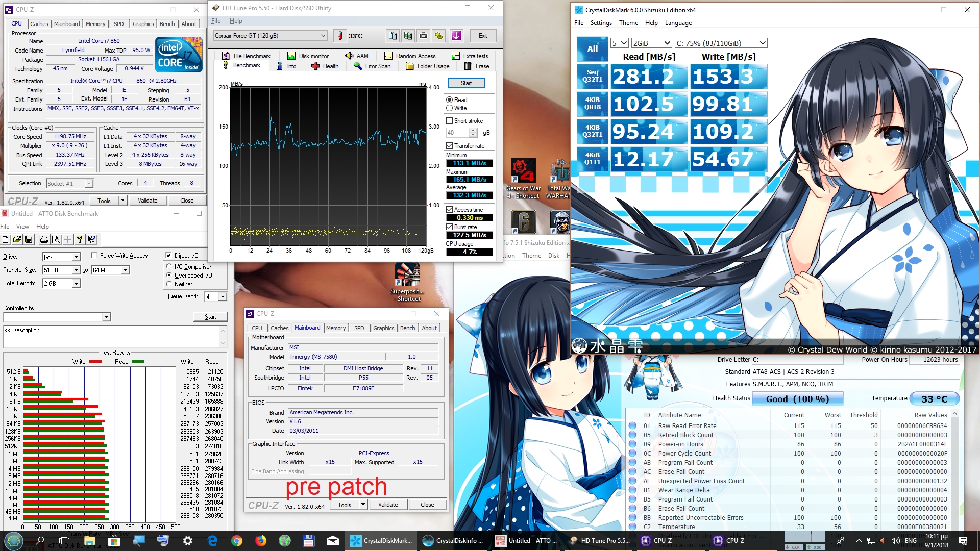Enable the Short stroke checkbox
This screenshot has width=980, height=551.
pos(449,121)
